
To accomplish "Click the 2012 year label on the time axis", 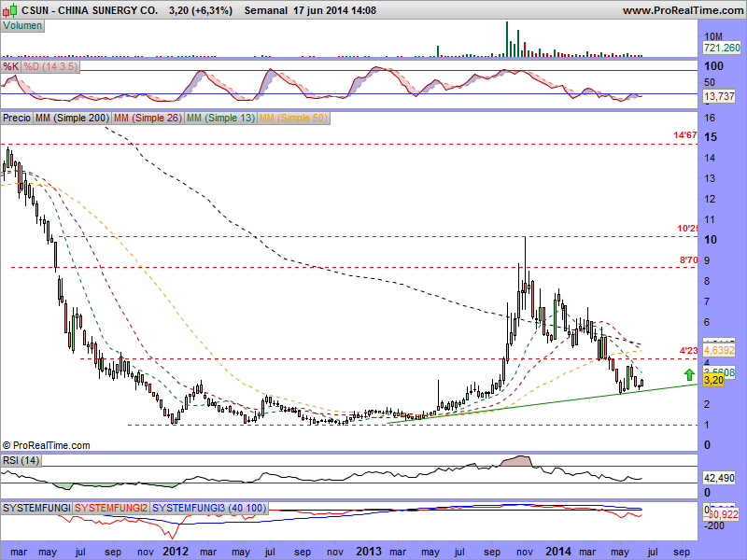I will 176,552.
